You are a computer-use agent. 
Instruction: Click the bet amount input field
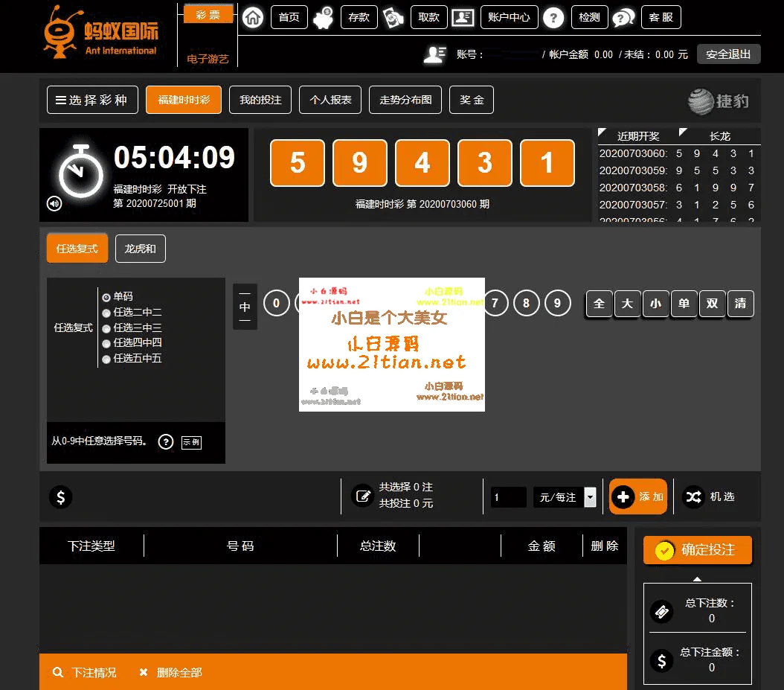coord(508,497)
